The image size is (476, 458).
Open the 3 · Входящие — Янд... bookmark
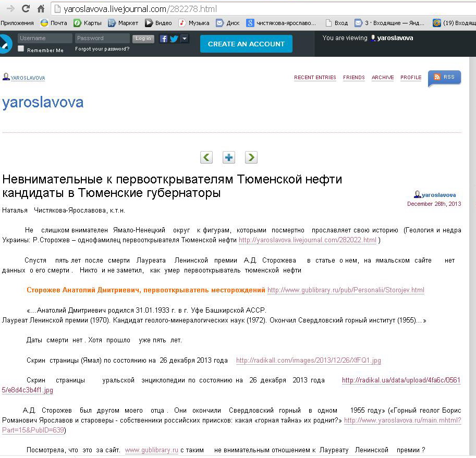(x=389, y=23)
